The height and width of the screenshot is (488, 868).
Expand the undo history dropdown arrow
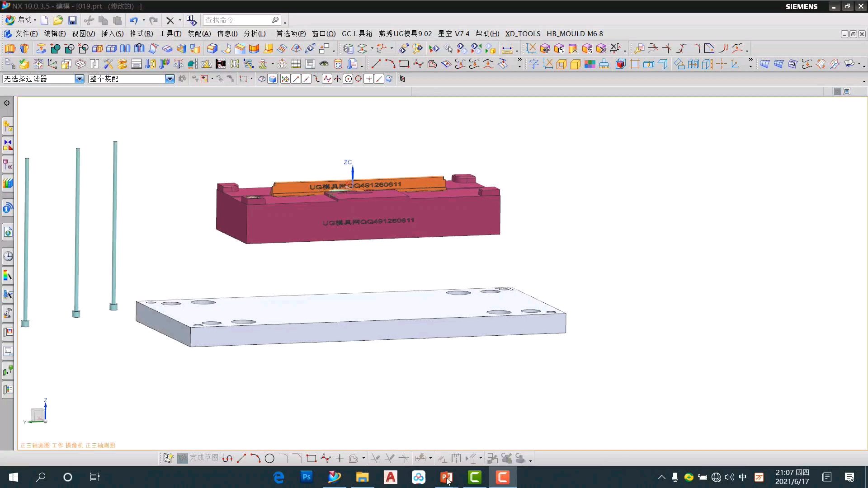pyautogui.click(x=144, y=20)
